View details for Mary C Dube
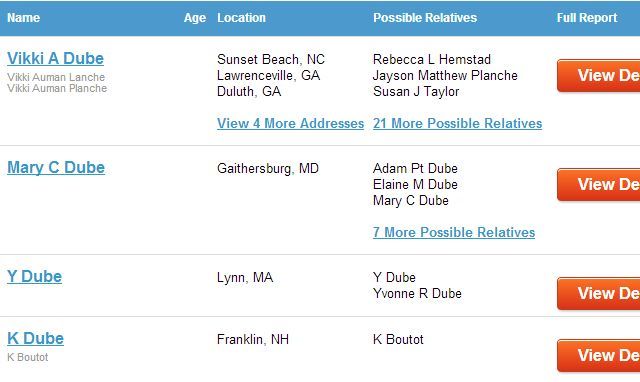Screen dimensions: 640x382 pos(598,184)
